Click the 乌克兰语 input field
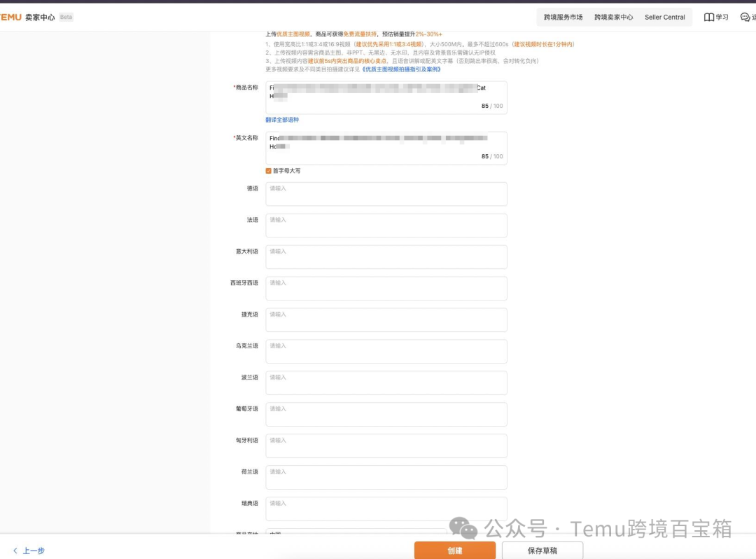Screen dimensions: 756x559 point(386,351)
